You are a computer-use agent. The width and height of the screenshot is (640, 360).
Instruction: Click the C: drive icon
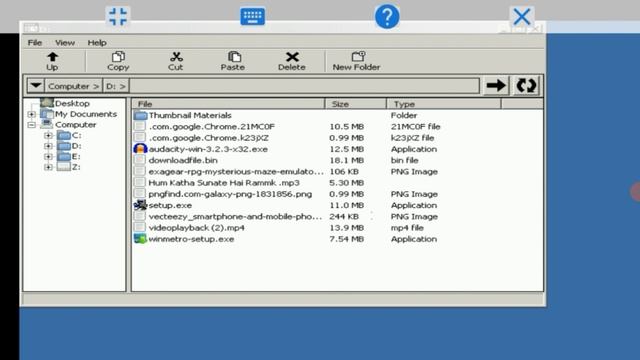64,135
